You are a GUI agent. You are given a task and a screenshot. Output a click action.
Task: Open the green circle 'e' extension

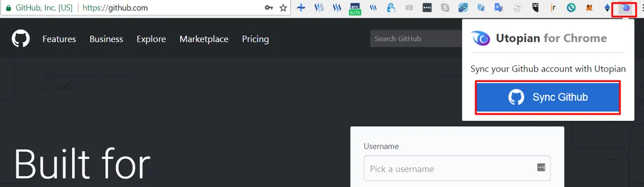pos(571,8)
